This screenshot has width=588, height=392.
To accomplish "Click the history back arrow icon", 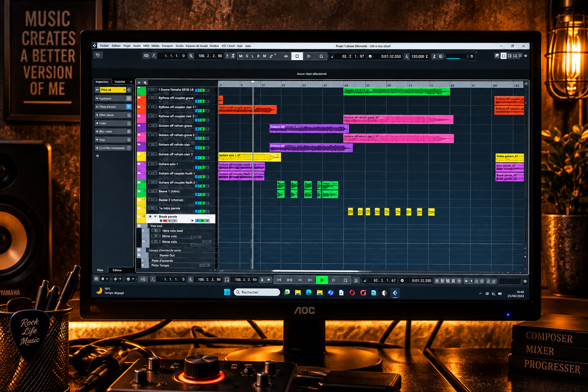I will click(98, 55).
